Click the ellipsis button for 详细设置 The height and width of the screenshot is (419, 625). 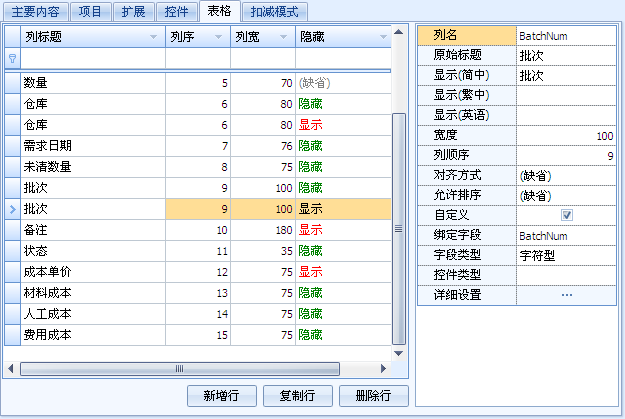point(566,295)
